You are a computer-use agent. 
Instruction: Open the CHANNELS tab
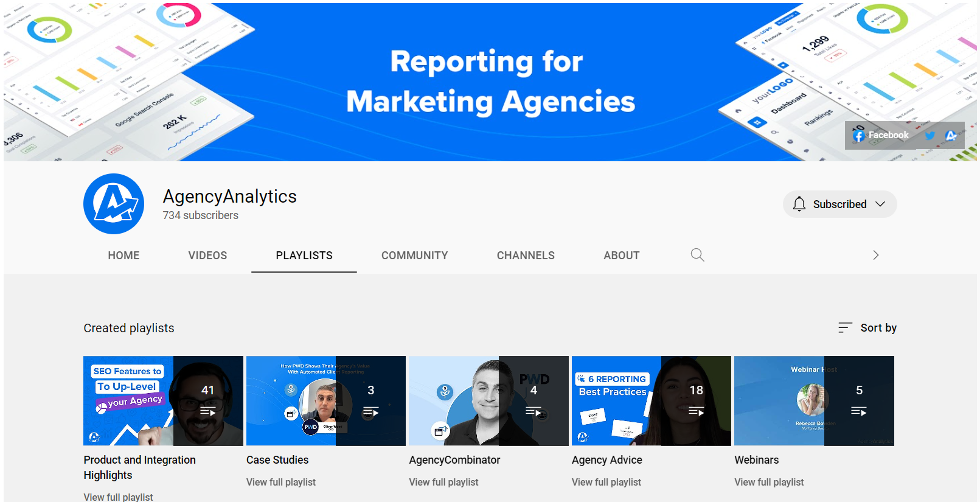(x=526, y=256)
